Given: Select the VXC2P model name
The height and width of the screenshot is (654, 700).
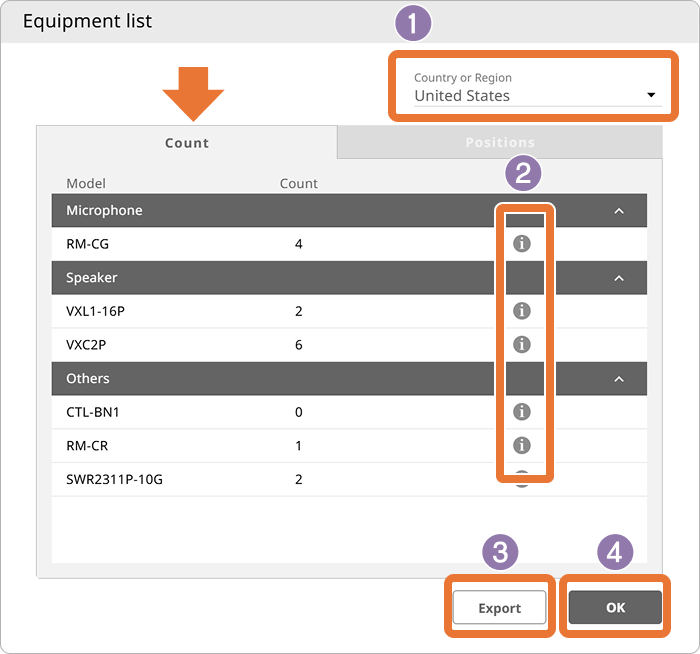Looking at the screenshot, I should click(x=86, y=345).
